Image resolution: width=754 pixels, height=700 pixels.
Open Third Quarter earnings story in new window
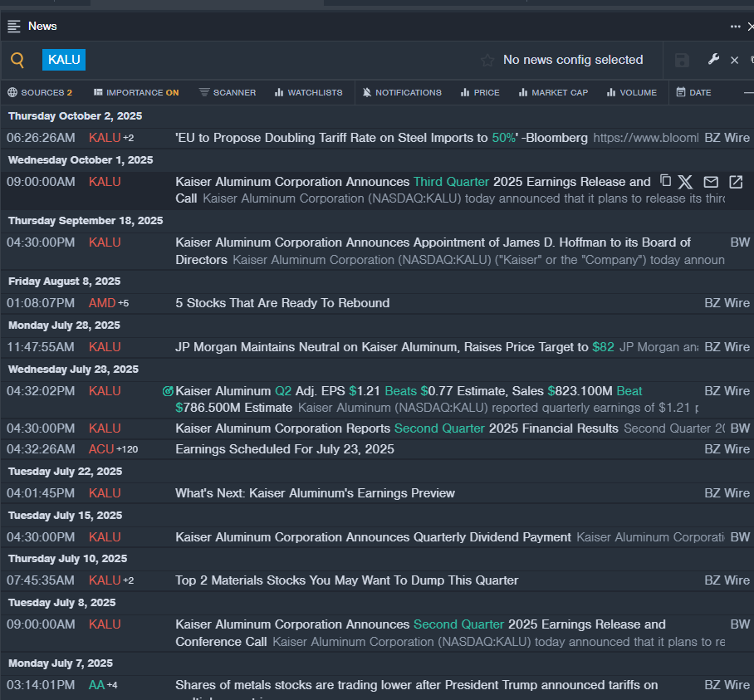point(736,182)
